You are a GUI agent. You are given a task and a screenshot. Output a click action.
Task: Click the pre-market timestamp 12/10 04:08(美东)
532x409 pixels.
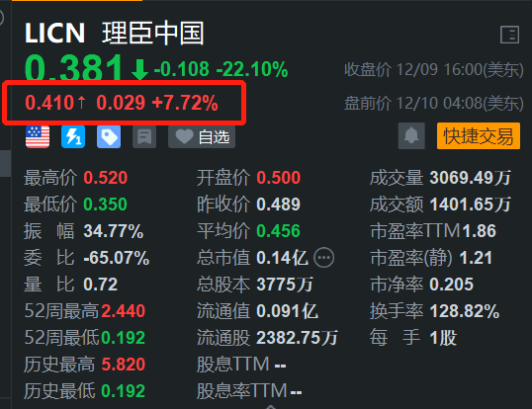(460, 103)
